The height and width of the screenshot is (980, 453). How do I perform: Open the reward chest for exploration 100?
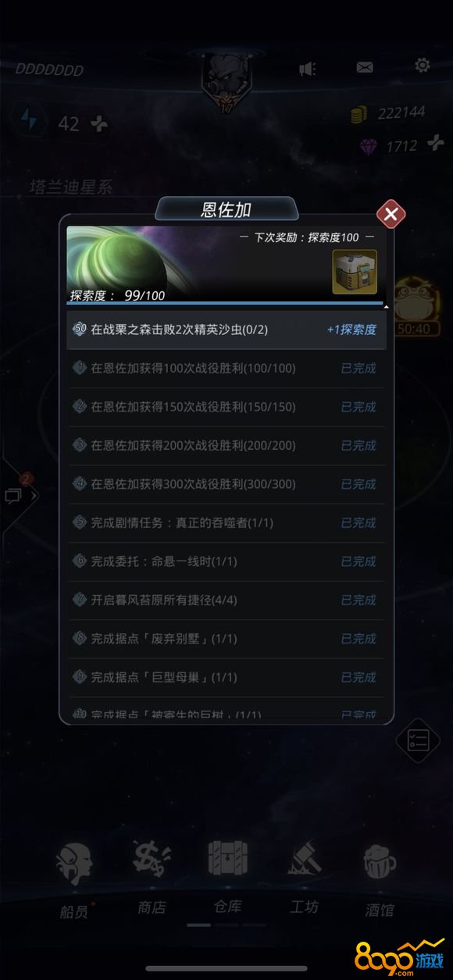click(355, 272)
